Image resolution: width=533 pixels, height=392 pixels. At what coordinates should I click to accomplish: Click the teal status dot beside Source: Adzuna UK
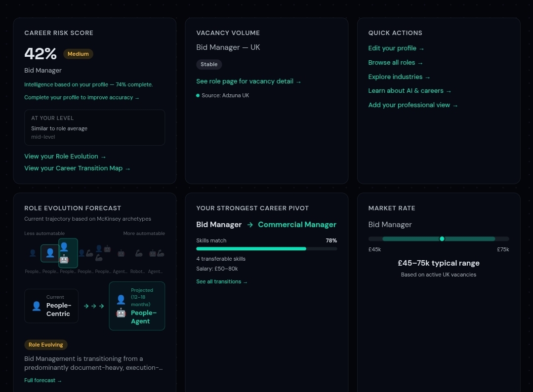coord(198,95)
